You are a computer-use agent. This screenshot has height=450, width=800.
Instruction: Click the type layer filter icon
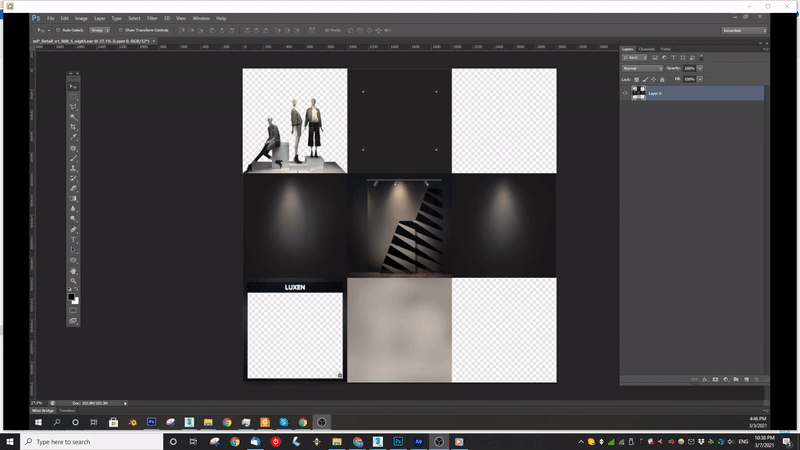pyautogui.click(x=674, y=58)
